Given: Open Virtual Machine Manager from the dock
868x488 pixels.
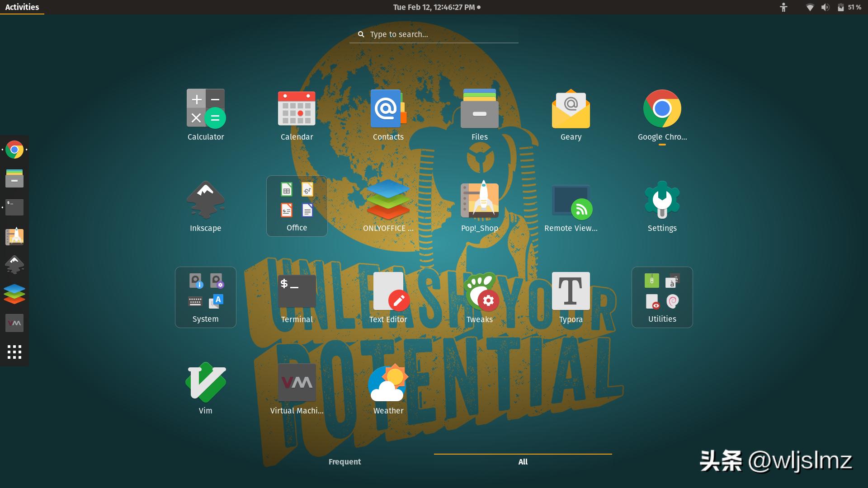Looking at the screenshot, I should coord(14,323).
